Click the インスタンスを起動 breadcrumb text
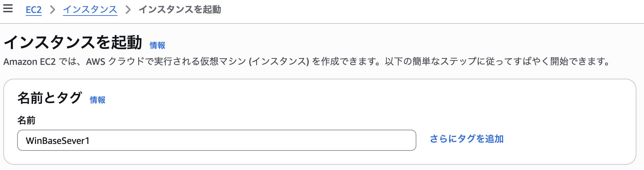 (180, 10)
